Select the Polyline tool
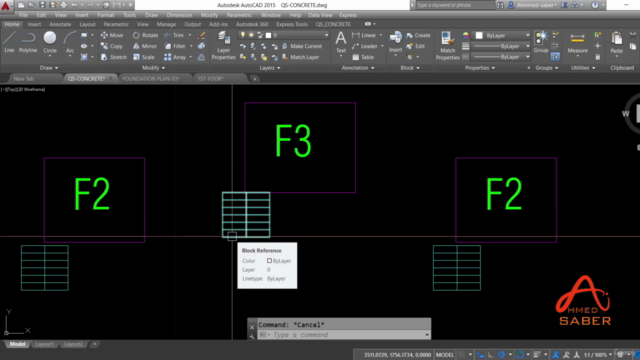640x360 pixels. pyautogui.click(x=28, y=42)
